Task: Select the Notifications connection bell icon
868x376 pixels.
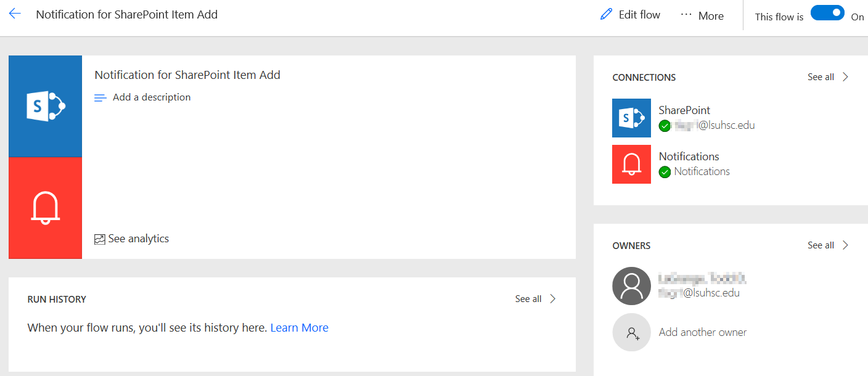Action: coord(631,164)
